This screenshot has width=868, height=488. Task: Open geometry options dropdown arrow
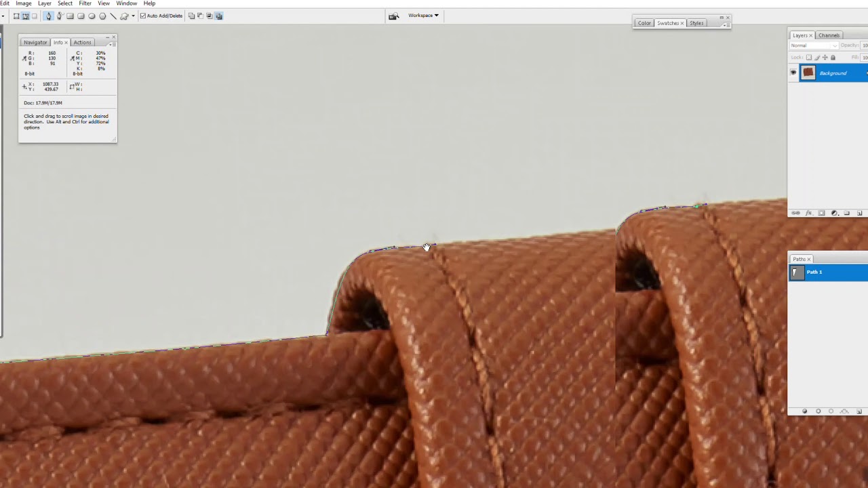133,16
